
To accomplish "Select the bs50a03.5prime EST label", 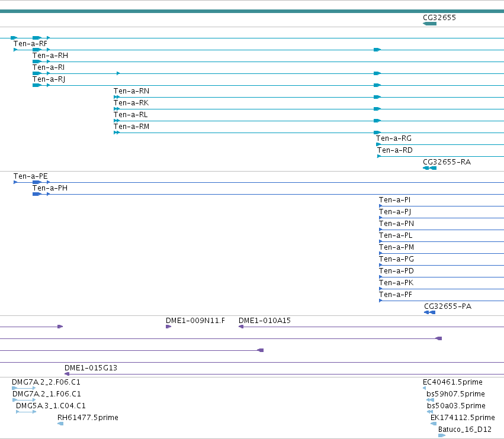I will [456, 406].
